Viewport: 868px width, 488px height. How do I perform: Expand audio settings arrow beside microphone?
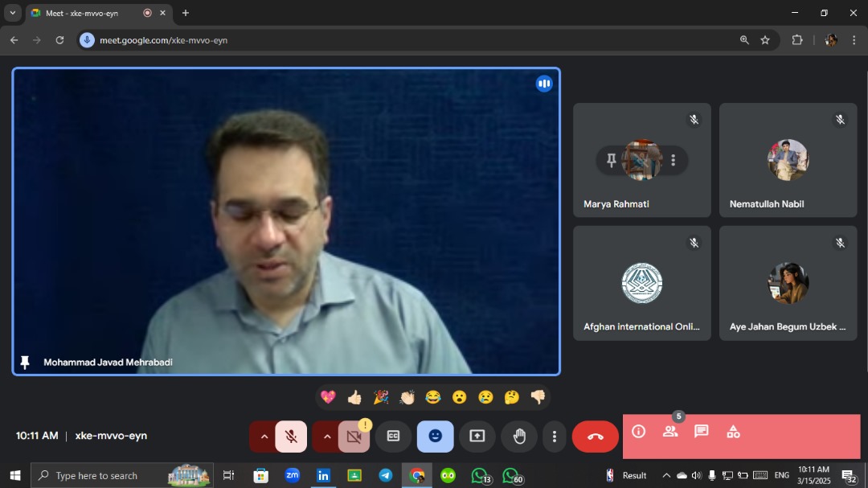[x=264, y=437]
